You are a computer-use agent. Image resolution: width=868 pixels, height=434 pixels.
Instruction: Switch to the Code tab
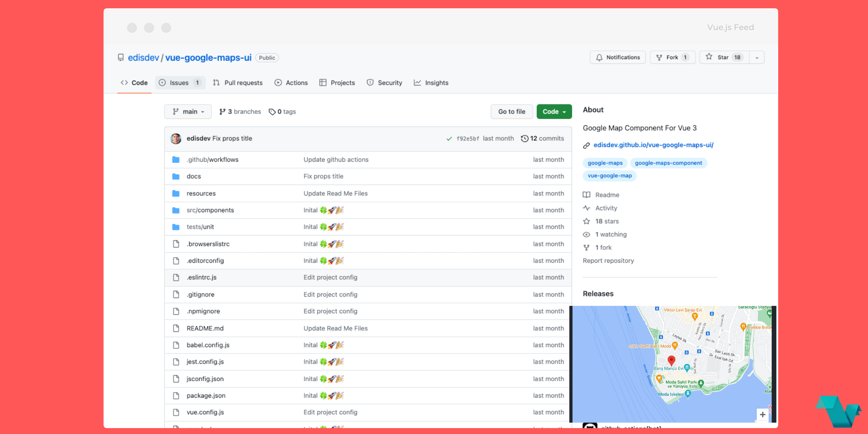(134, 82)
